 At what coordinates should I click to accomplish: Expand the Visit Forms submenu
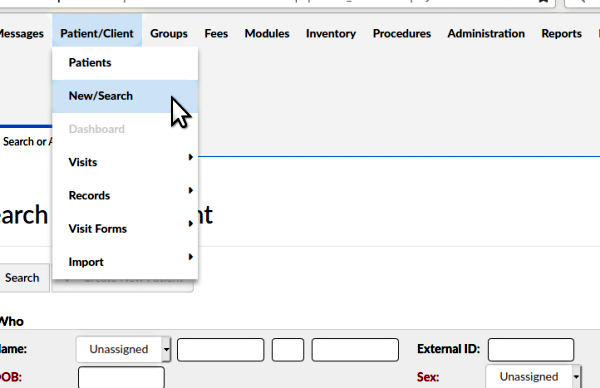125,229
